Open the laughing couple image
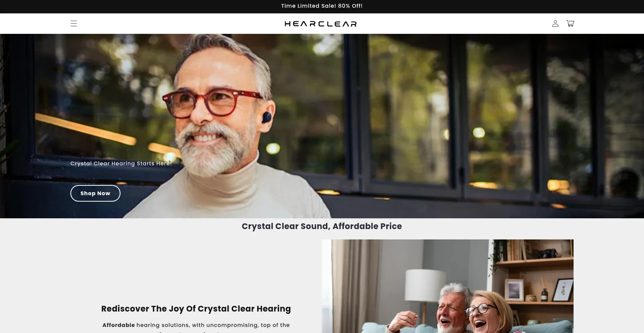Screen dimensions: 644x333 (x=448, y=286)
